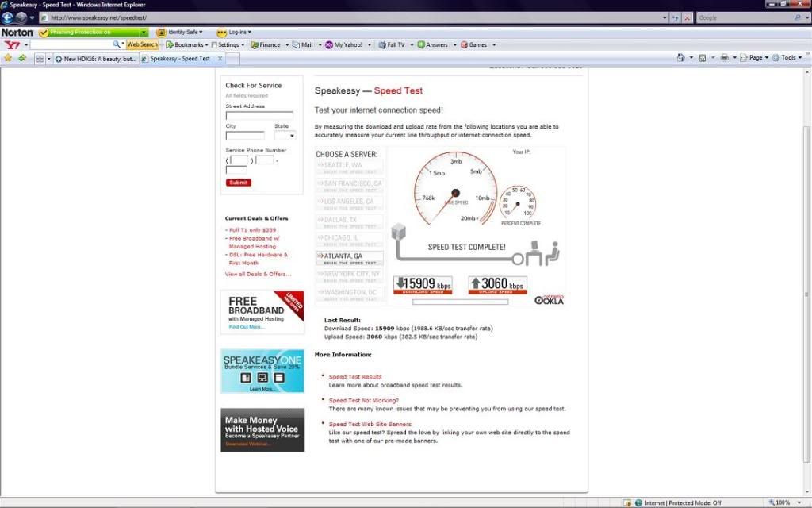Click the Make Money with Hosted Voice banner
This screenshot has height=508, width=812.
pos(262,430)
